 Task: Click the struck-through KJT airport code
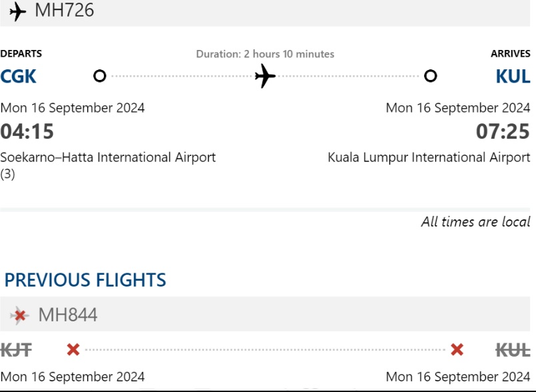coord(16,349)
